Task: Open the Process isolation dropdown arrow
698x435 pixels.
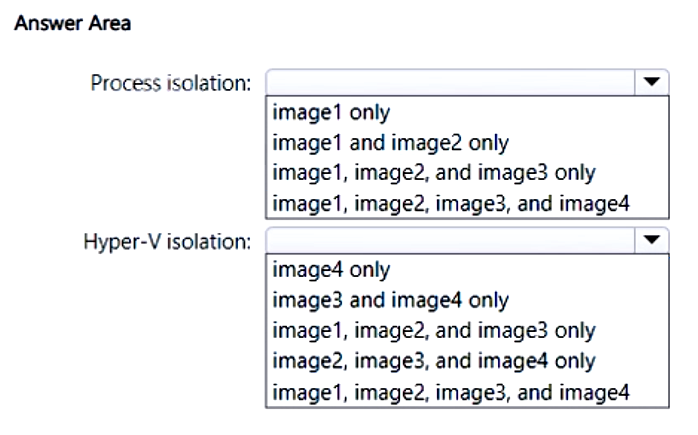Action: (653, 82)
